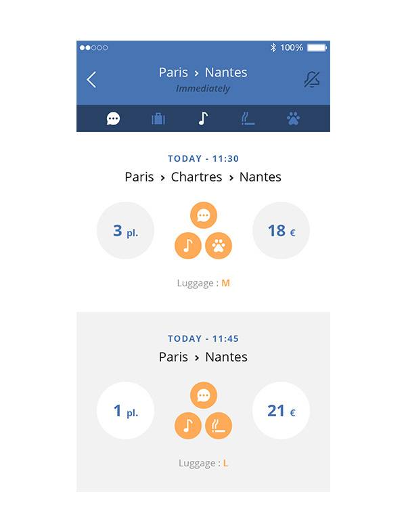Select the music filter in filter bar
The image size is (406, 532).
click(203, 119)
